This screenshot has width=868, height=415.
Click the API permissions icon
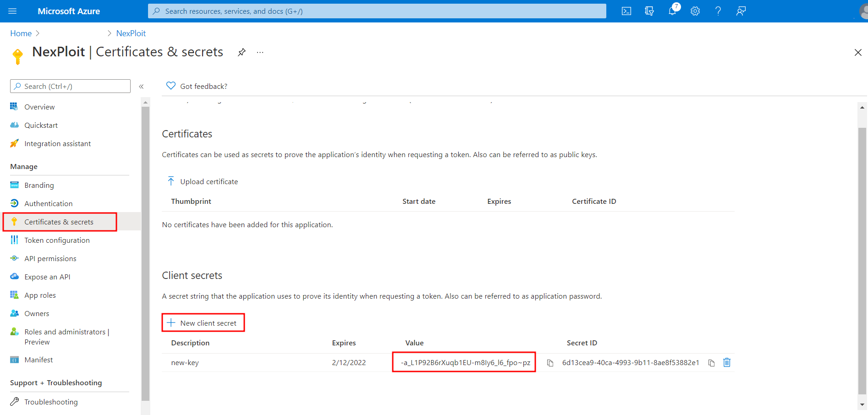tap(14, 258)
